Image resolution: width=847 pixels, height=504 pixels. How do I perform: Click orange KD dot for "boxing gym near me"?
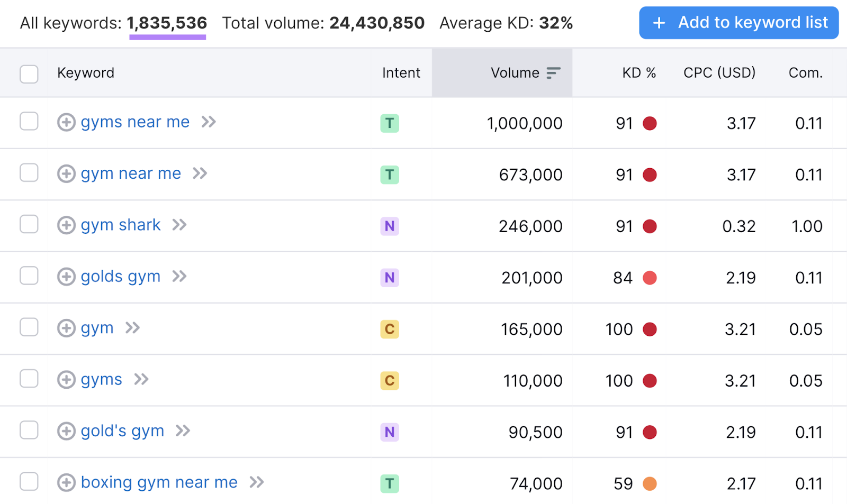(651, 483)
